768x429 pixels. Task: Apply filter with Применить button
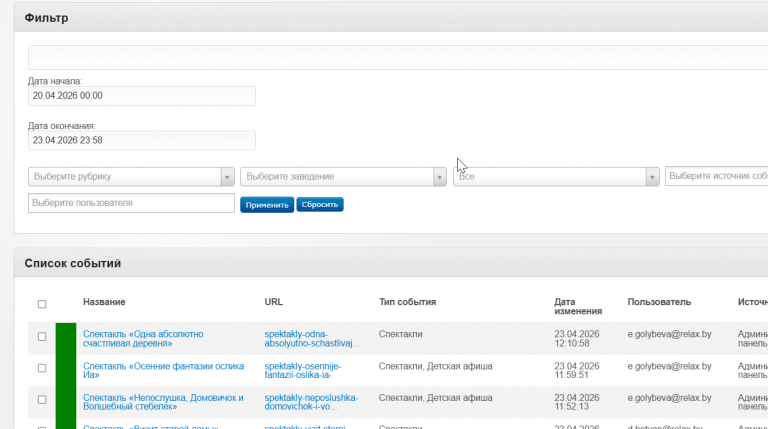click(267, 205)
